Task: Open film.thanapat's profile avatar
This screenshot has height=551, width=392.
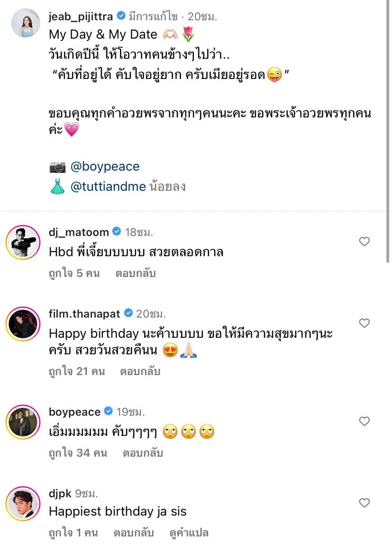Action: tap(23, 324)
